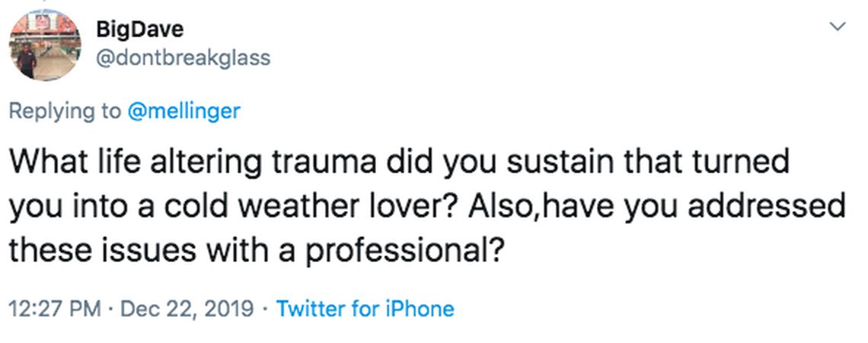868x343 pixels.
Task: Open the BigDave display name link
Action: coord(140,30)
